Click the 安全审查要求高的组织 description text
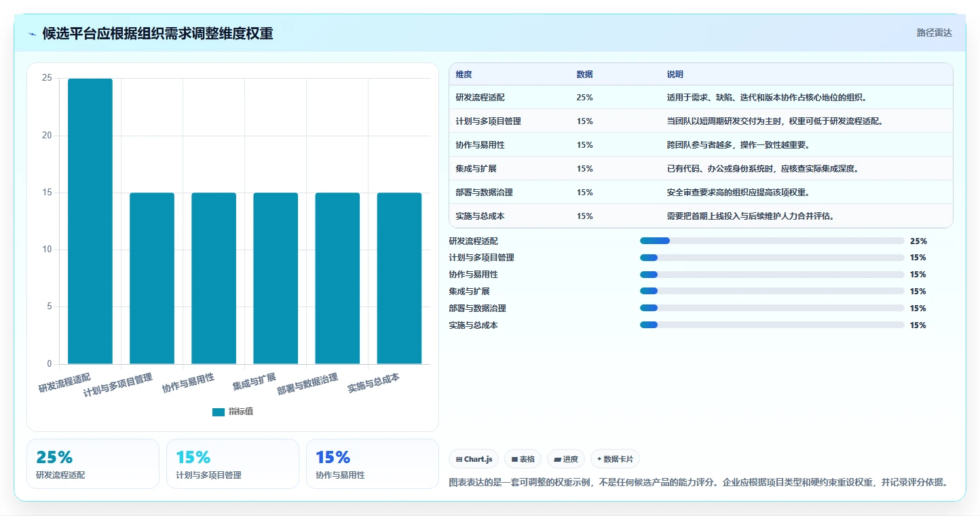The height and width of the screenshot is (516, 980). pos(738,193)
